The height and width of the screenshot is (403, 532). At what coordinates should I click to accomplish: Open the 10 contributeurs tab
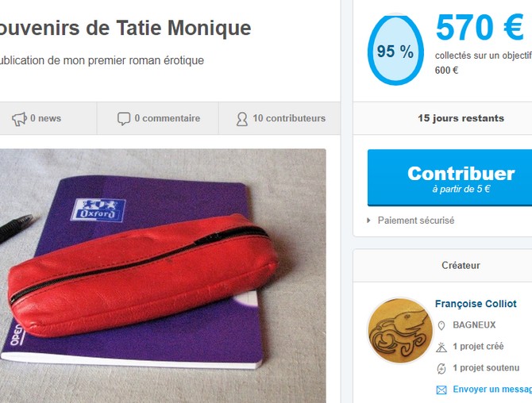[x=280, y=118]
